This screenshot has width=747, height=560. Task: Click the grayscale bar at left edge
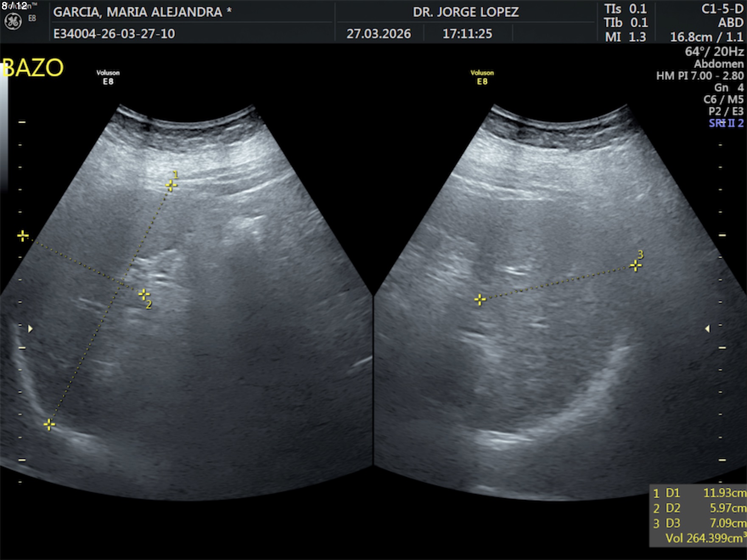(x=4, y=127)
